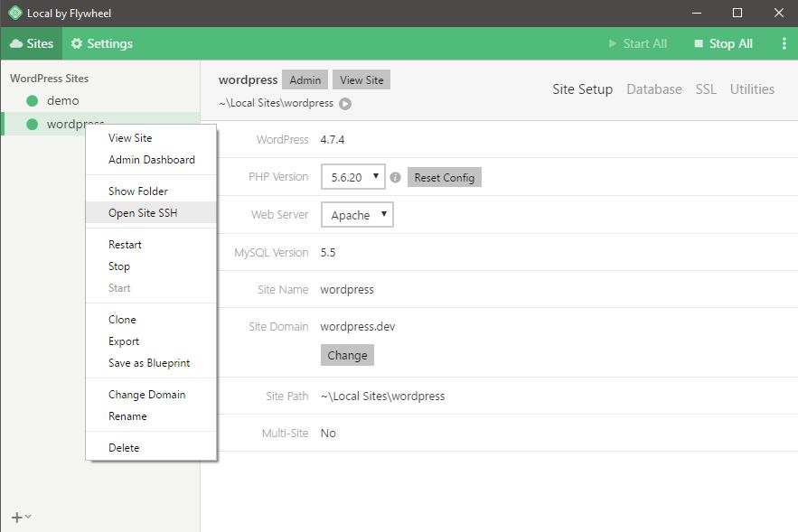This screenshot has height=532, width=798.
Task: Click the WordPress version 4.7.4 value
Action: [x=333, y=139]
